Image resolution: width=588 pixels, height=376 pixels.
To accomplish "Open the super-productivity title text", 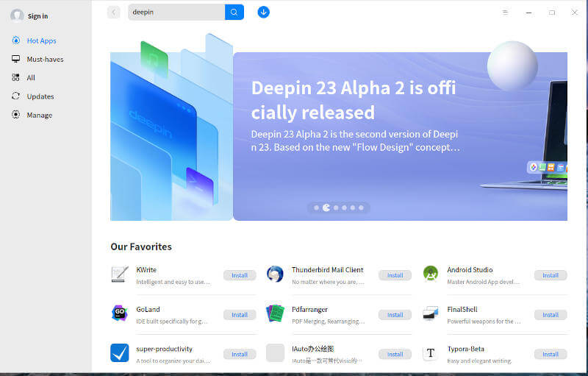I will 164,349.
